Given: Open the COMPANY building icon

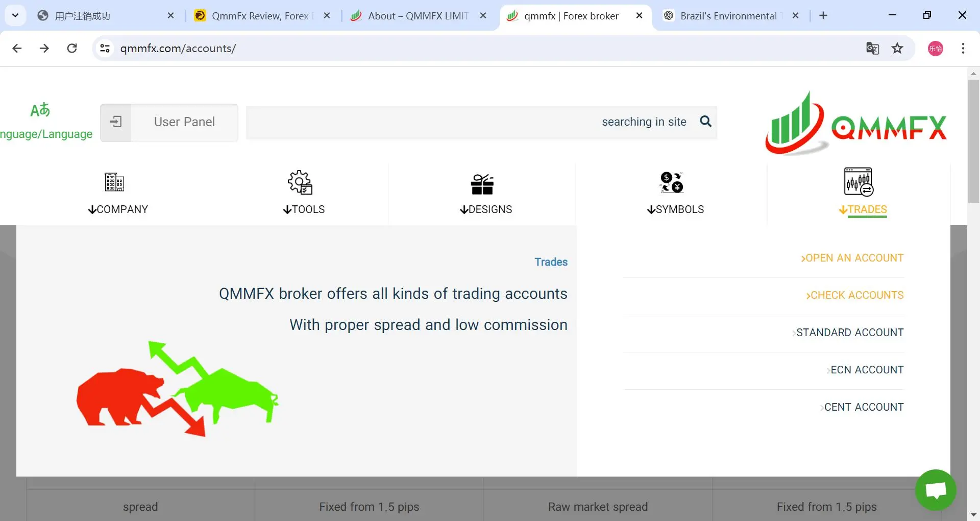Looking at the screenshot, I should coord(114,182).
